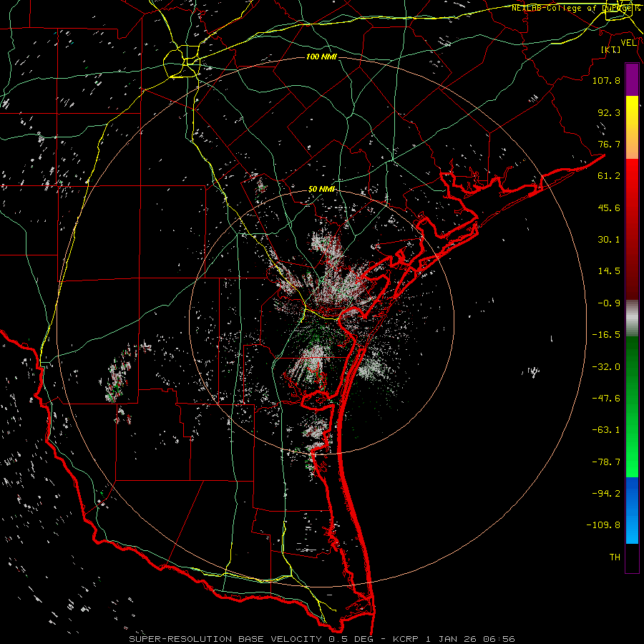The height and width of the screenshot is (644, 644).
Task: Click the KCRP 1 JAN 26 06:56 timestamp
Action: 454,639
